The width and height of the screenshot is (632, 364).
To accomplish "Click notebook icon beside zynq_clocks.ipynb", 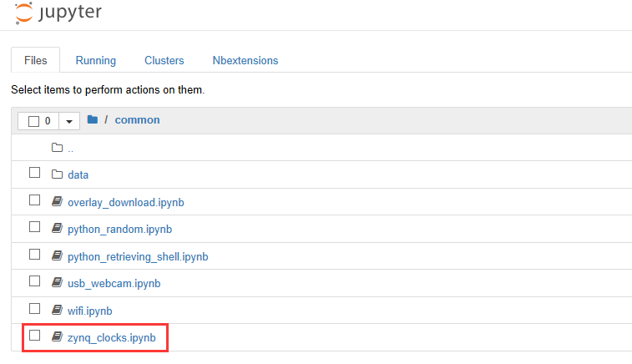I will tap(57, 336).
